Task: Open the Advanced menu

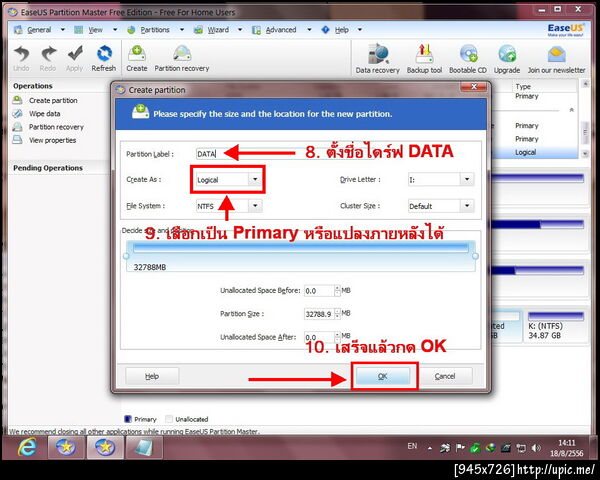Action: coord(281,30)
